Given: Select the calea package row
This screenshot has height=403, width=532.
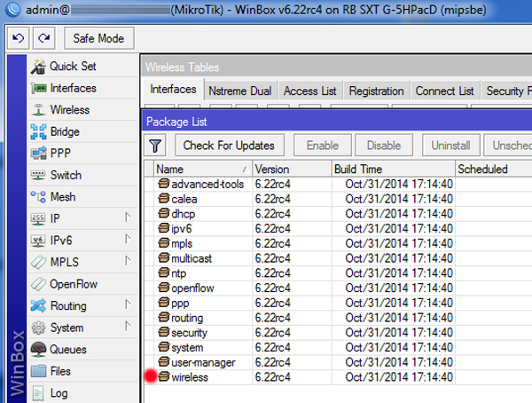Looking at the screenshot, I should pyautogui.click(x=338, y=199).
